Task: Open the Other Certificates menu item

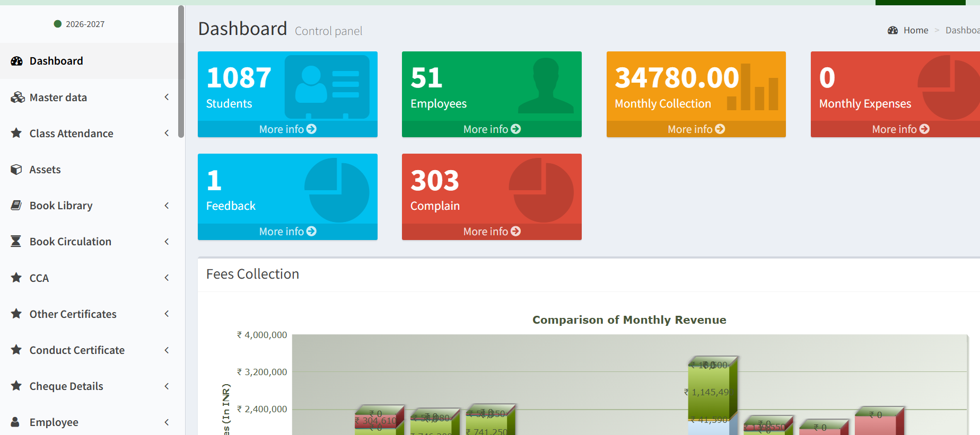Action: click(x=89, y=314)
